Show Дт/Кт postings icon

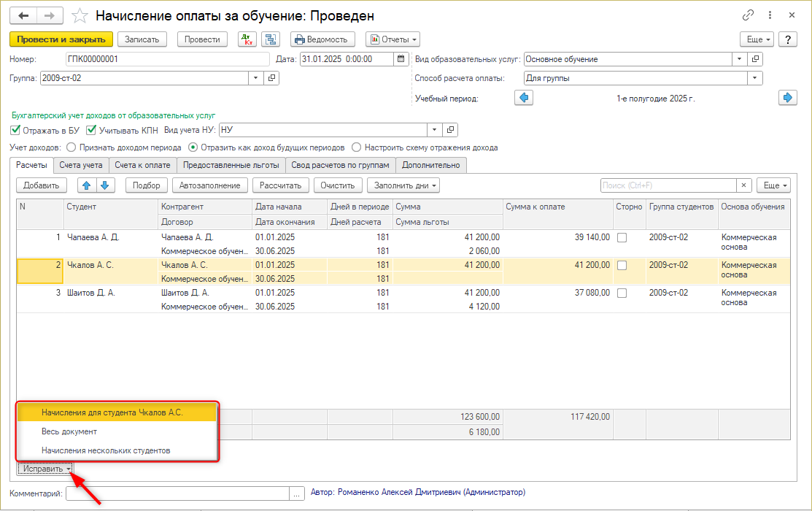pos(247,39)
